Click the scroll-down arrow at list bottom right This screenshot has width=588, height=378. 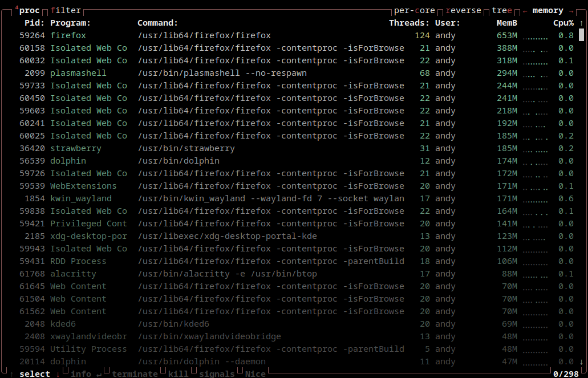[x=581, y=362]
